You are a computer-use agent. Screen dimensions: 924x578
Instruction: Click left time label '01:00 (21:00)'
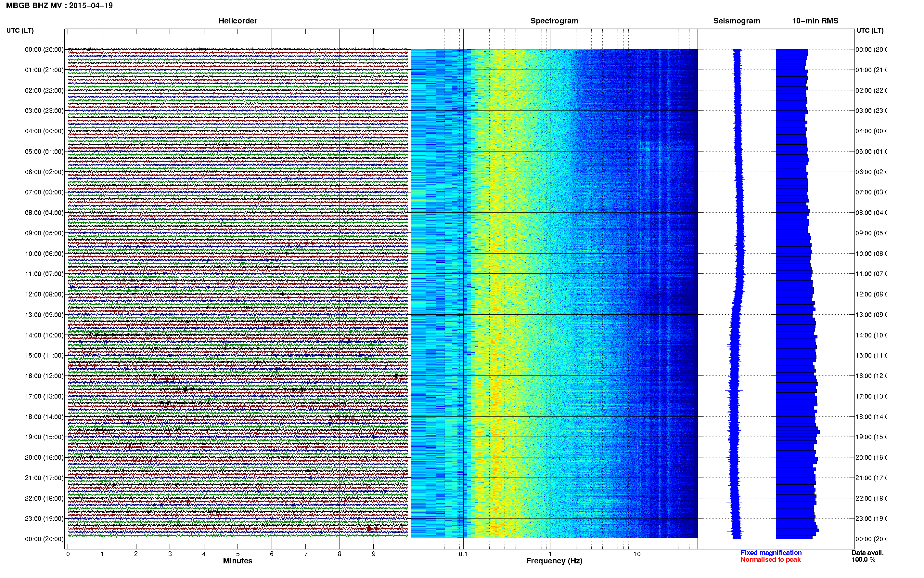click(44, 70)
